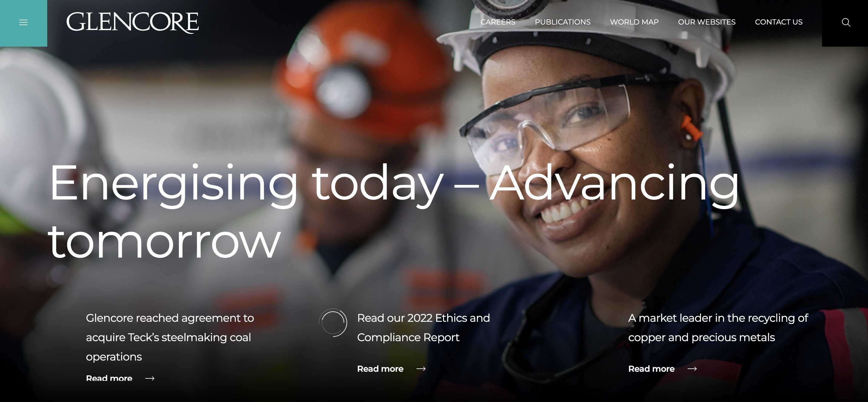868x402 pixels.
Task: Go to the Careers page
Action: (x=498, y=22)
